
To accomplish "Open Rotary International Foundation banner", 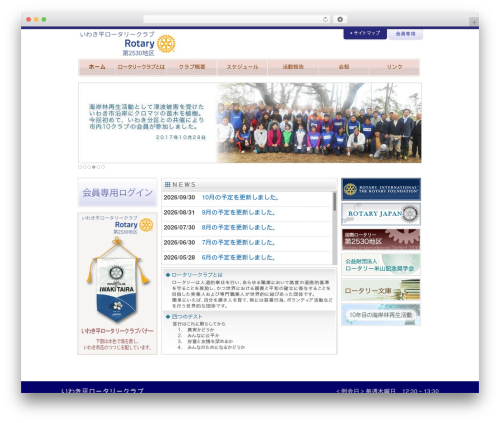I will tap(381, 189).
